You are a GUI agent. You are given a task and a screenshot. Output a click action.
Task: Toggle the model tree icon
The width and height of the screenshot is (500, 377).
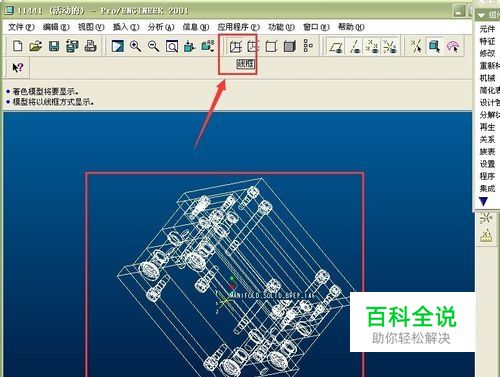308,46
